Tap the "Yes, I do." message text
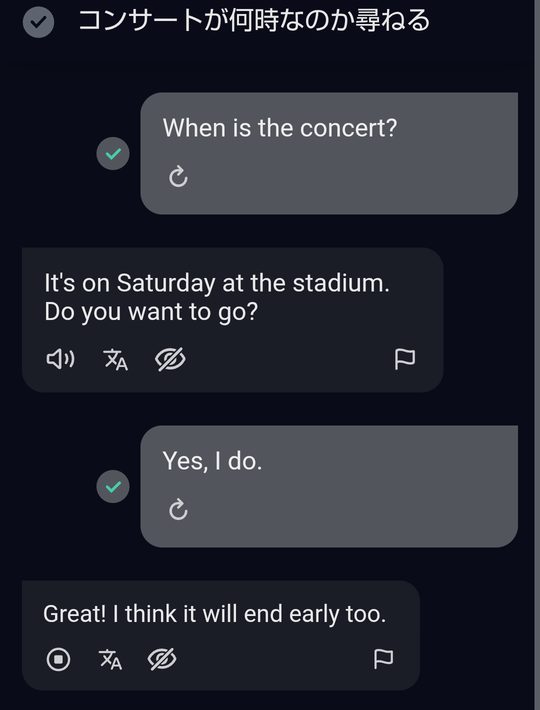 [212, 461]
